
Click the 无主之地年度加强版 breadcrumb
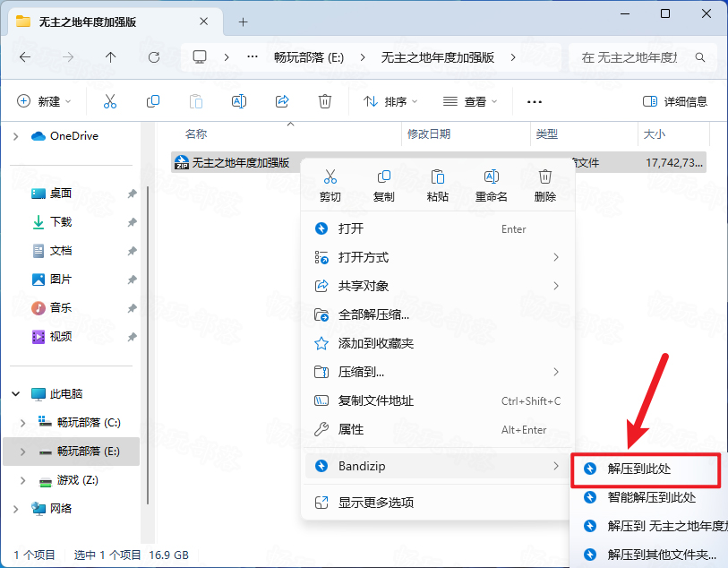click(x=437, y=57)
